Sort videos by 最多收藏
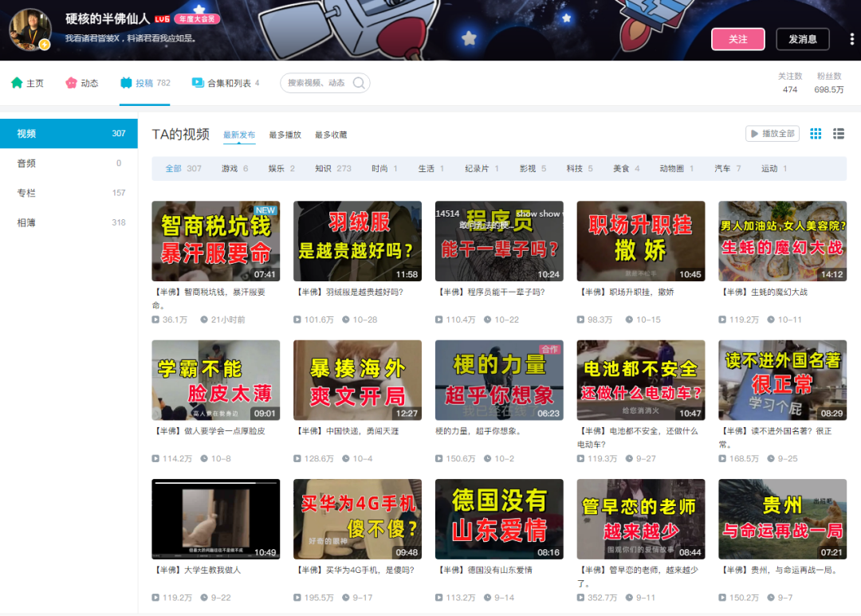Screen dimensions: 861x616 point(331,135)
